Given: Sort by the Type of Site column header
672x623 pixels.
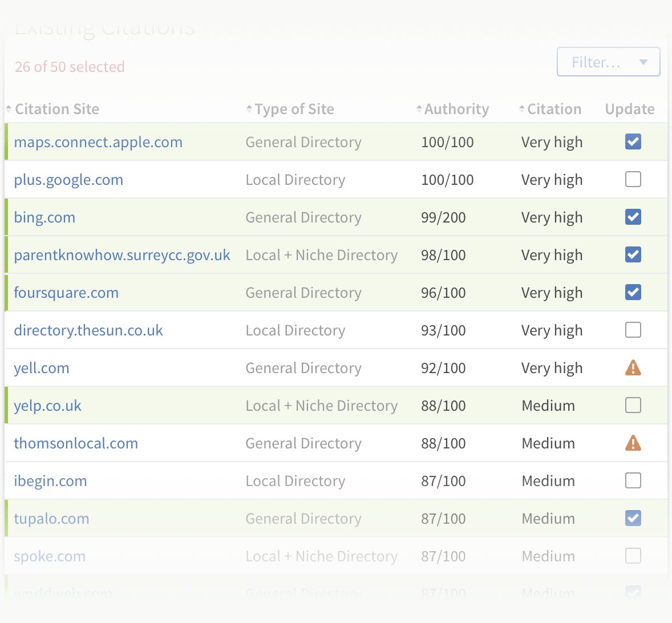Looking at the screenshot, I should [290, 109].
